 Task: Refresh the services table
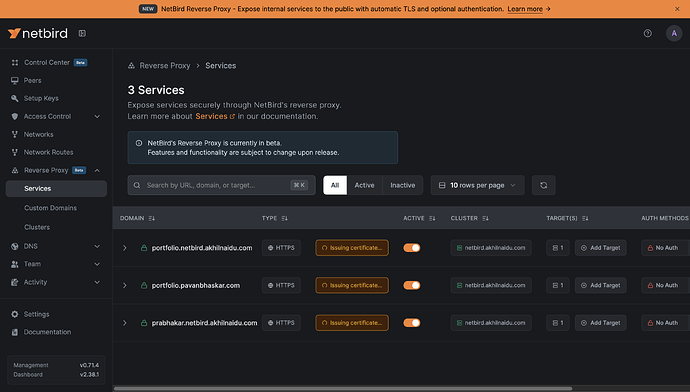tap(543, 185)
